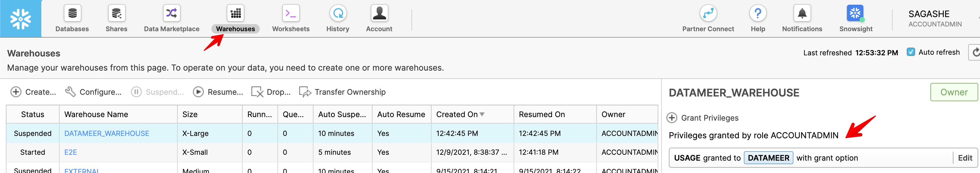Select the Warehouses tab
The height and width of the screenshot is (173, 980).
(x=236, y=19)
